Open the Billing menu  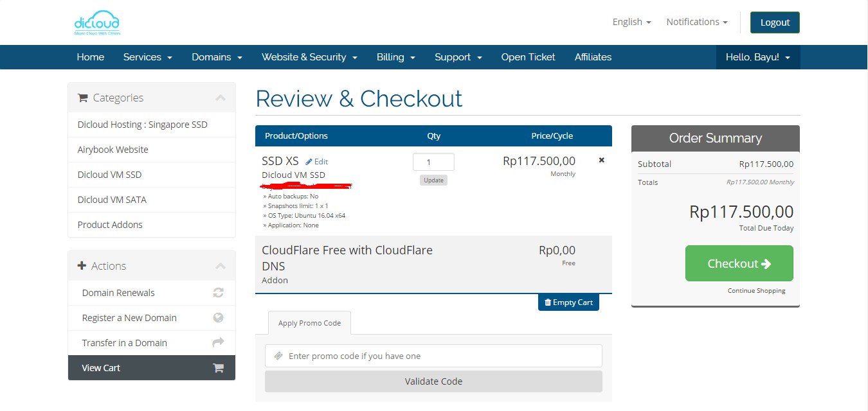click(396, 57)
